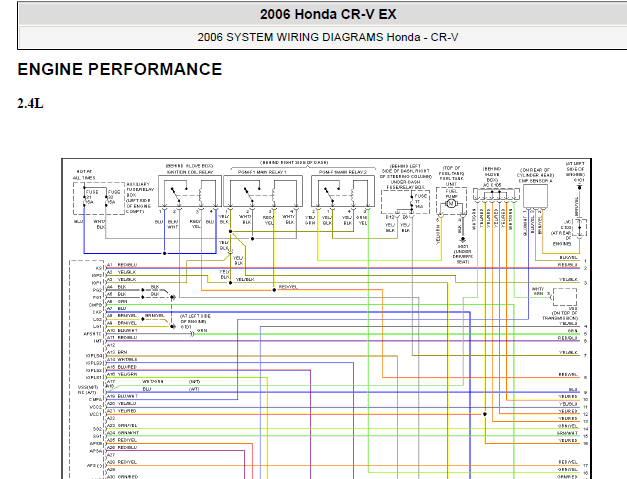Click the "A21 YEL/RED" pin label
The width and height of the screenshot is (627, 479).
point(121,411)
